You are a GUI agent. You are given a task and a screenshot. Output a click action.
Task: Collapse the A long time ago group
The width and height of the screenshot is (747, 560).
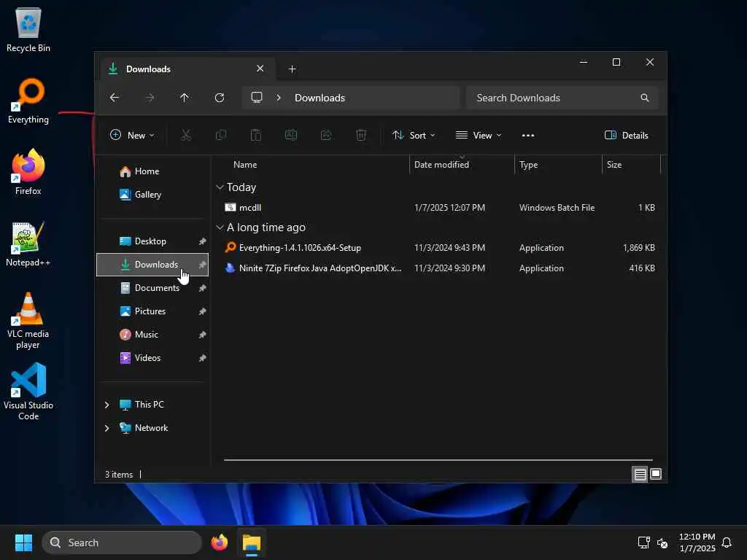[x=220, y=227]
